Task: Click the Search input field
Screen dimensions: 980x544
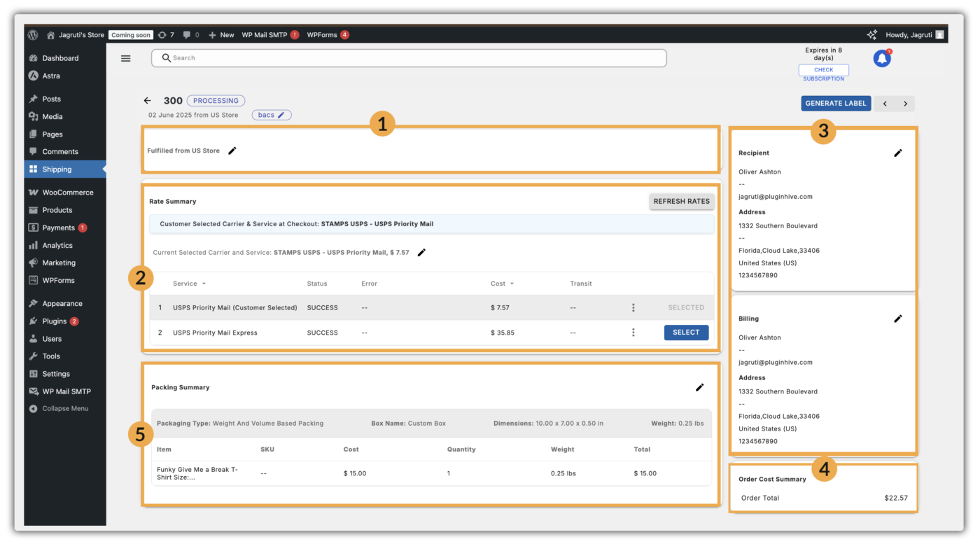Action: (x=409, y=58)
